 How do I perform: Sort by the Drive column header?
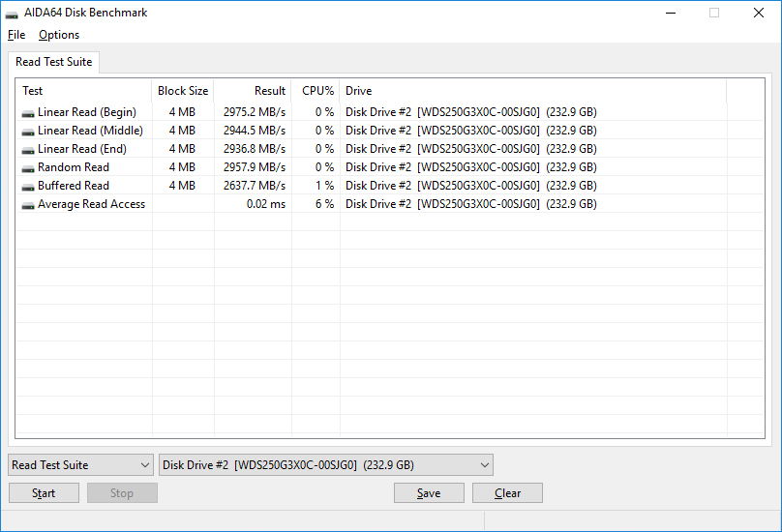pyautogui.click(x=532, y=91)
